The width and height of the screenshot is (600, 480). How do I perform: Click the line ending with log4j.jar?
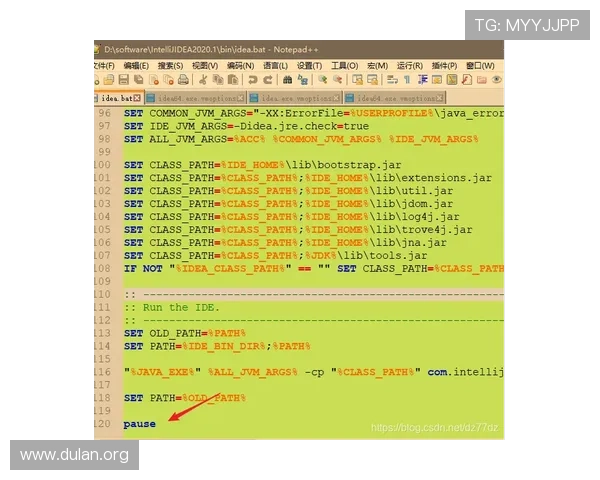click(292, 217)
